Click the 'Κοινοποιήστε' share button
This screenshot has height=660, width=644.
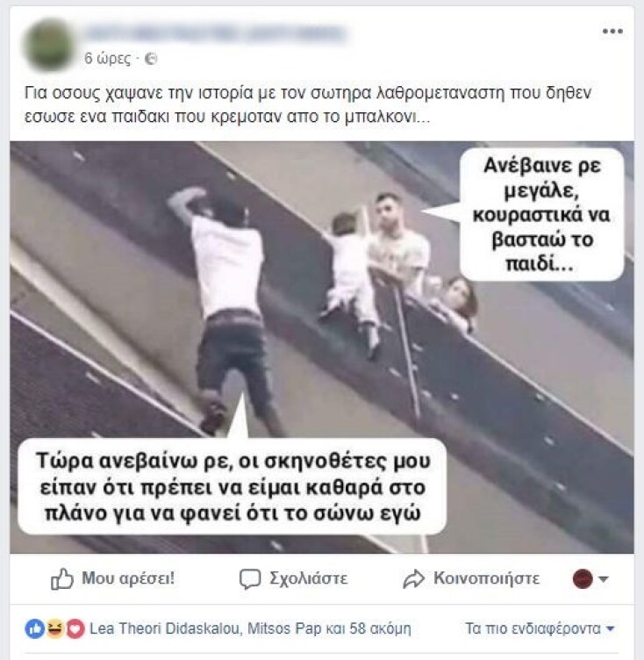coord(471,578)
